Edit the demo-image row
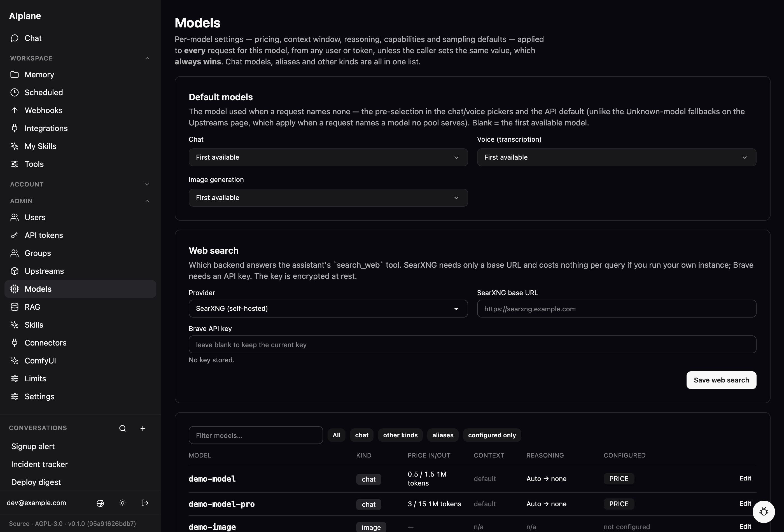Viewport: 784px width, 532px height. [x=745, y=526]
